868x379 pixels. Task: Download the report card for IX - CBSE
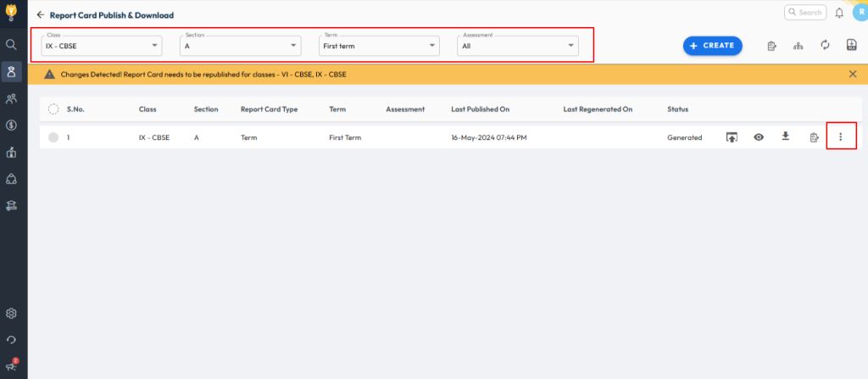pyautogui.click(x=786, y=137)
